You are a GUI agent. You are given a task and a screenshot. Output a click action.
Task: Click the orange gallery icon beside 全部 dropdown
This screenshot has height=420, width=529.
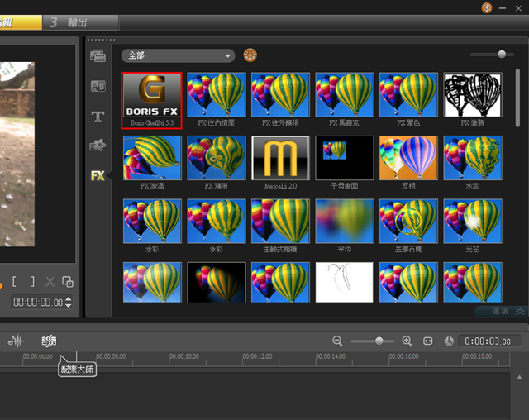(250, 55)
